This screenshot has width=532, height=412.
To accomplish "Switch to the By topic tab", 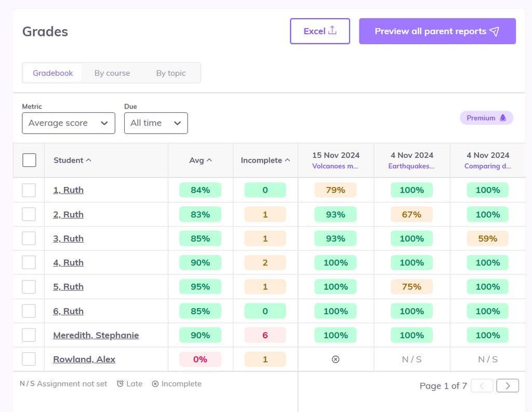I will (170, 73).
